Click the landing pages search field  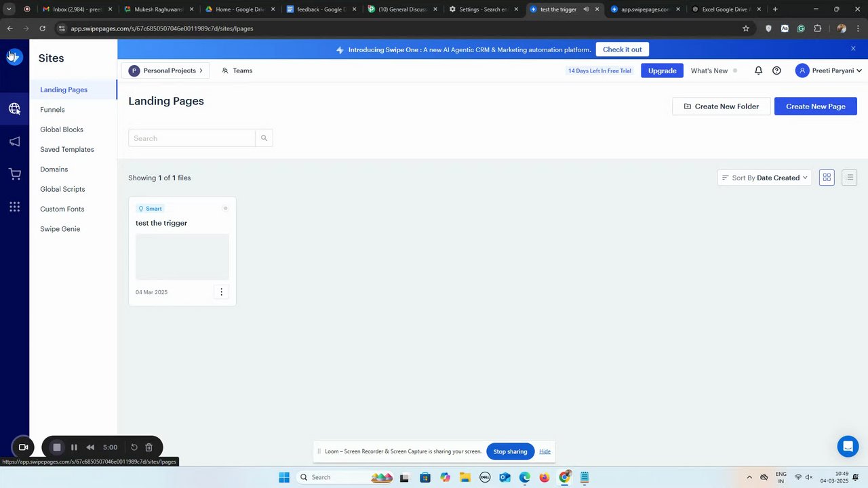pyautogui.click(x=192, y=138)
